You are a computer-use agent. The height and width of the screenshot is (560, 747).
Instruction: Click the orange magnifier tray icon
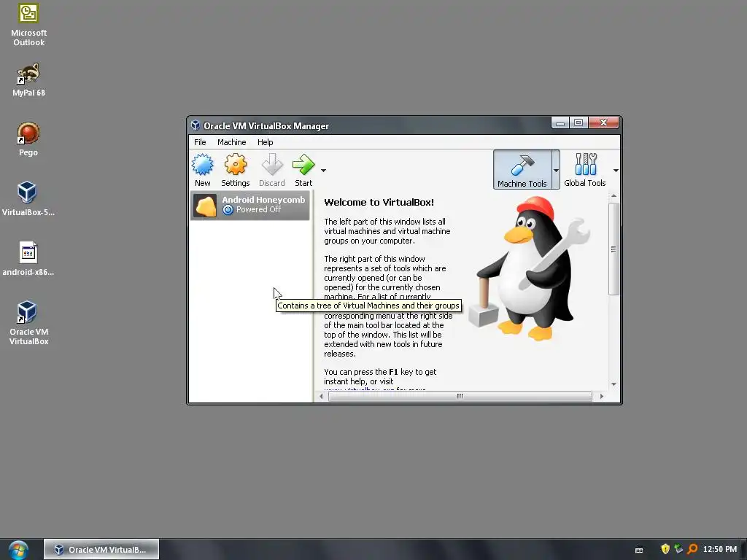tap(692, 549)
